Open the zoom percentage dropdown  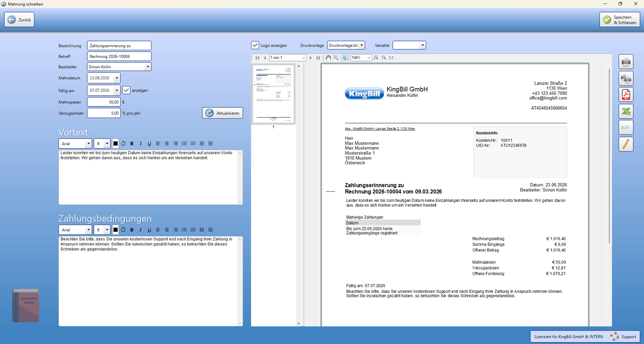tap(369, 58)
